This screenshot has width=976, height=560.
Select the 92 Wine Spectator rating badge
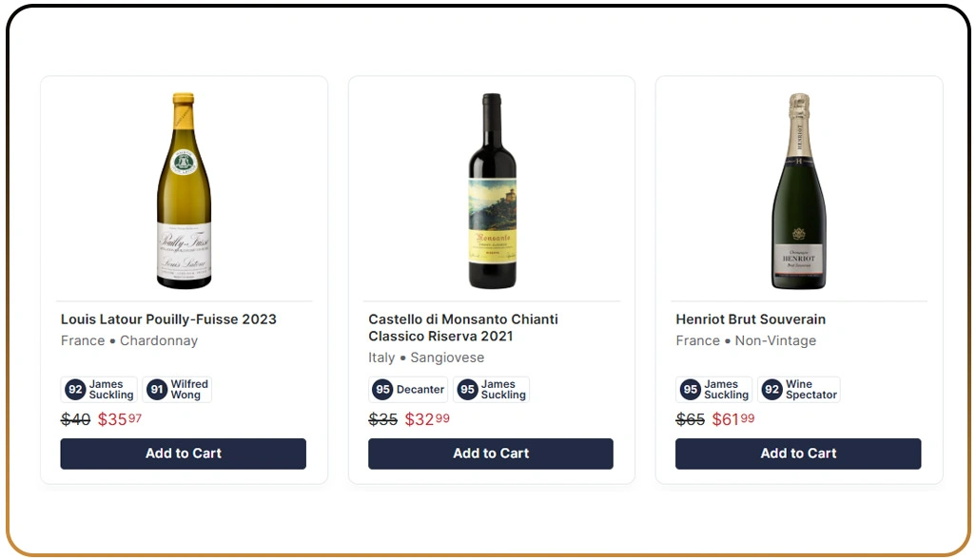click(799, 389)
